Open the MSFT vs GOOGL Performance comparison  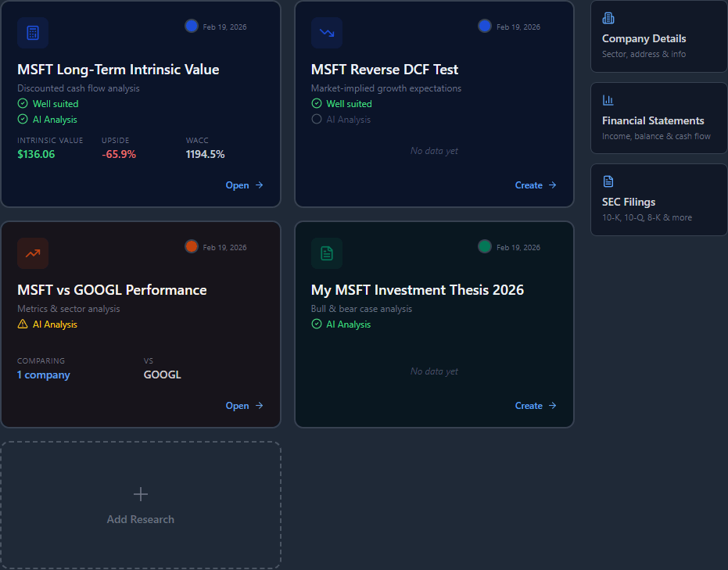pyautogui.click(x=244, y=406)
